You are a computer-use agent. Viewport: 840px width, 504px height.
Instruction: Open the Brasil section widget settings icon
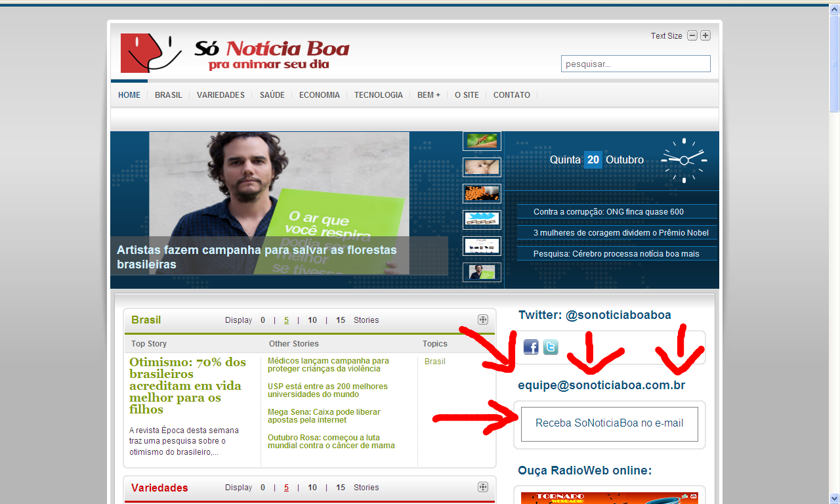483,320
